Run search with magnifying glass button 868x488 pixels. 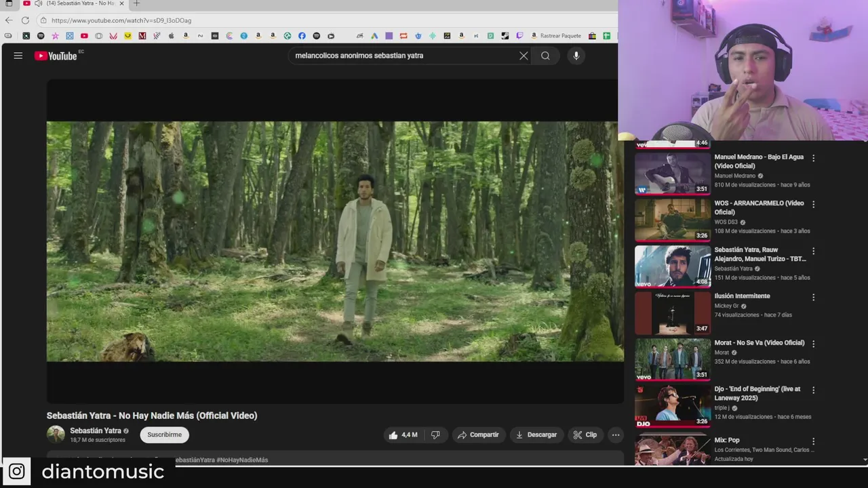(545, 56)
